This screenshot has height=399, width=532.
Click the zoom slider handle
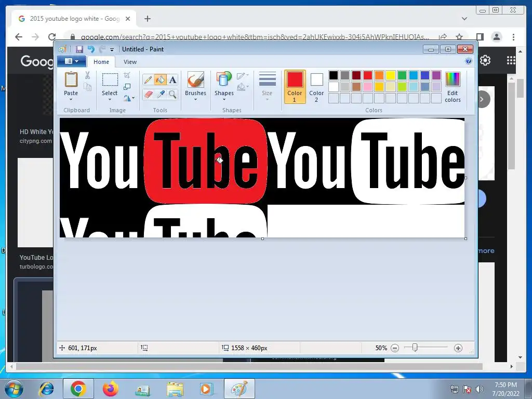[x=415, y=348]
